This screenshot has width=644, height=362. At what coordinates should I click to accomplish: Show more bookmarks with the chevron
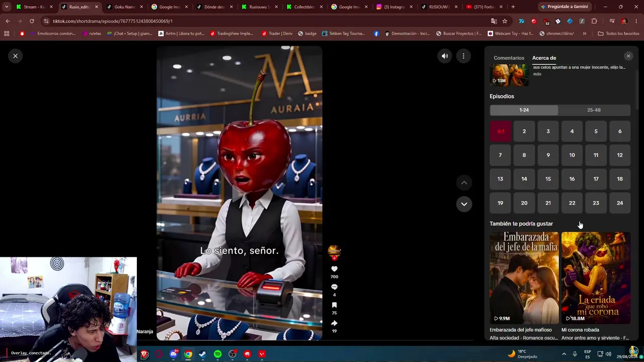point(584,34)
